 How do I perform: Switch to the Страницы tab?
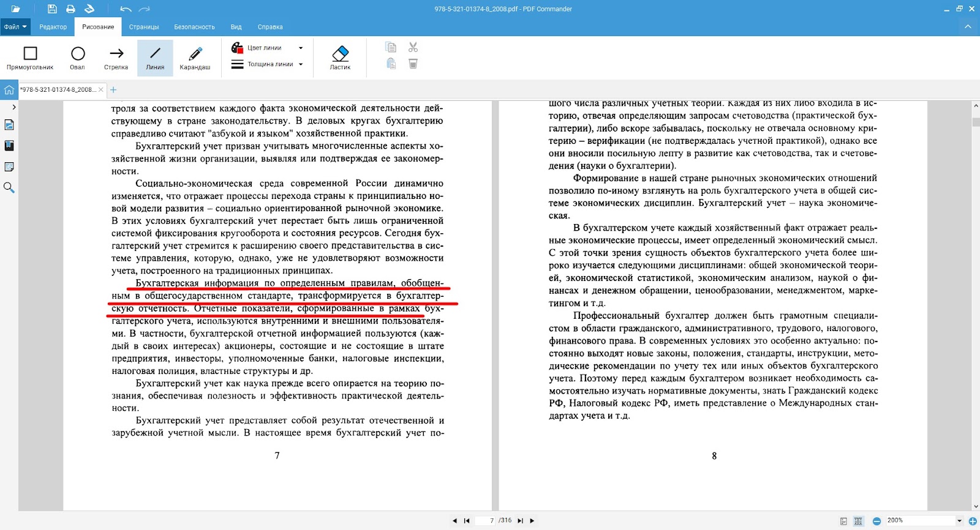pyautogui.click(x=144, y=27)
